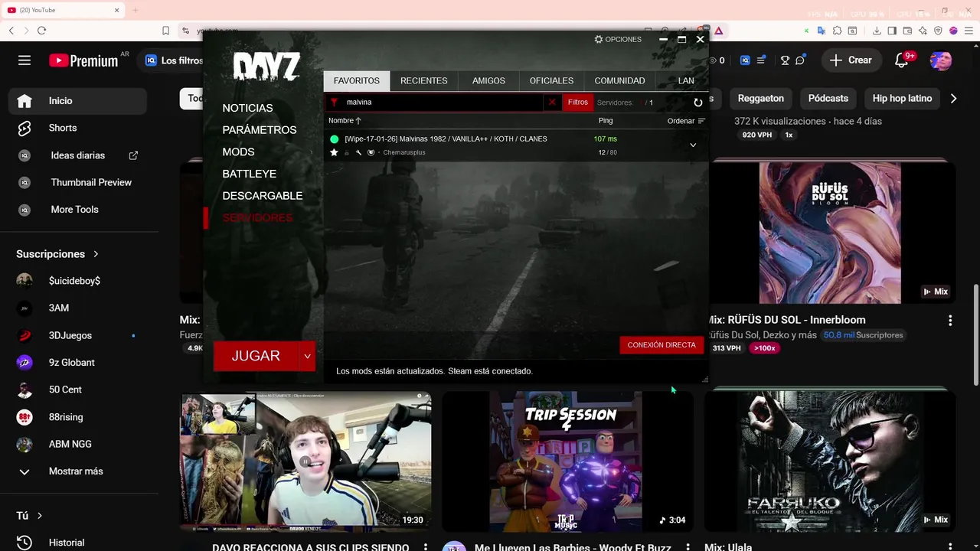Open the Ordenar sort dropdown
Image resolution: width=980 pixels, height=551 pixels.
[686, 121]
